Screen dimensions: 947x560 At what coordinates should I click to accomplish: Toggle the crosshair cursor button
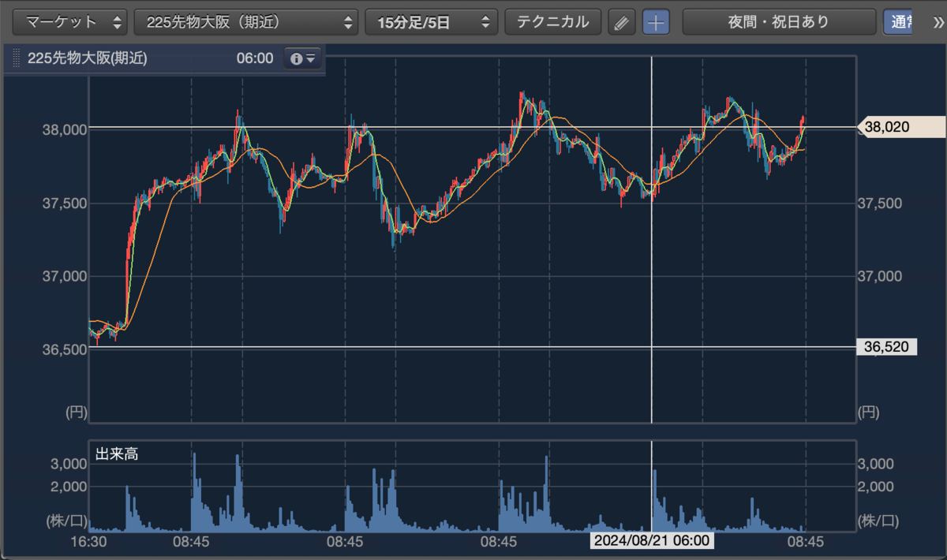pos(655,22)
